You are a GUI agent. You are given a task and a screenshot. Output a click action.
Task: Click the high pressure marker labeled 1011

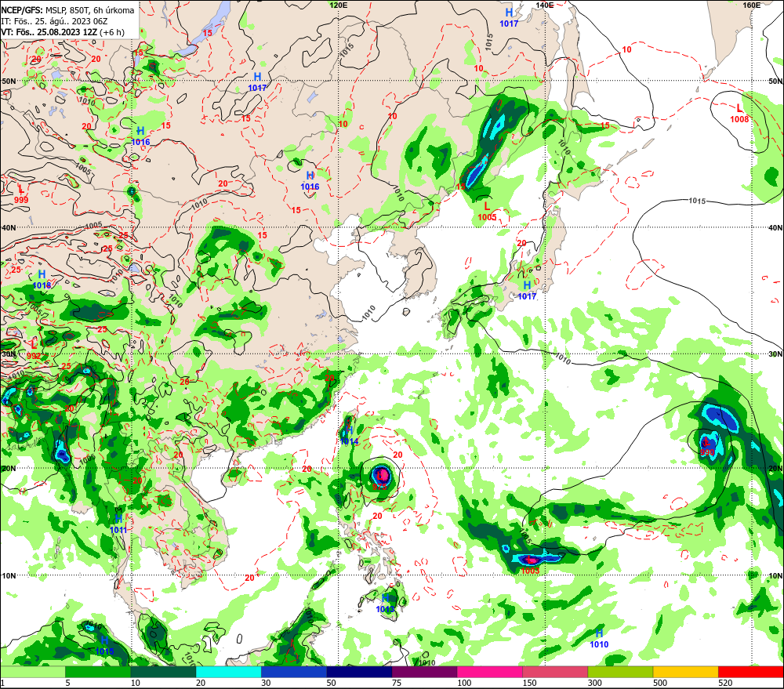pos(118,524)
